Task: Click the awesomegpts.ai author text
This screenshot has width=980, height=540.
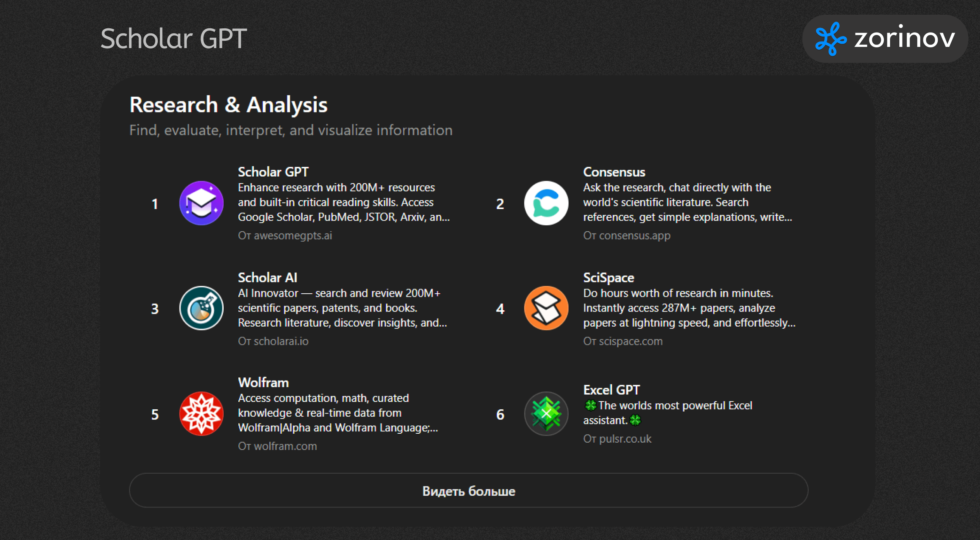Action: click(x=285, y=235)
